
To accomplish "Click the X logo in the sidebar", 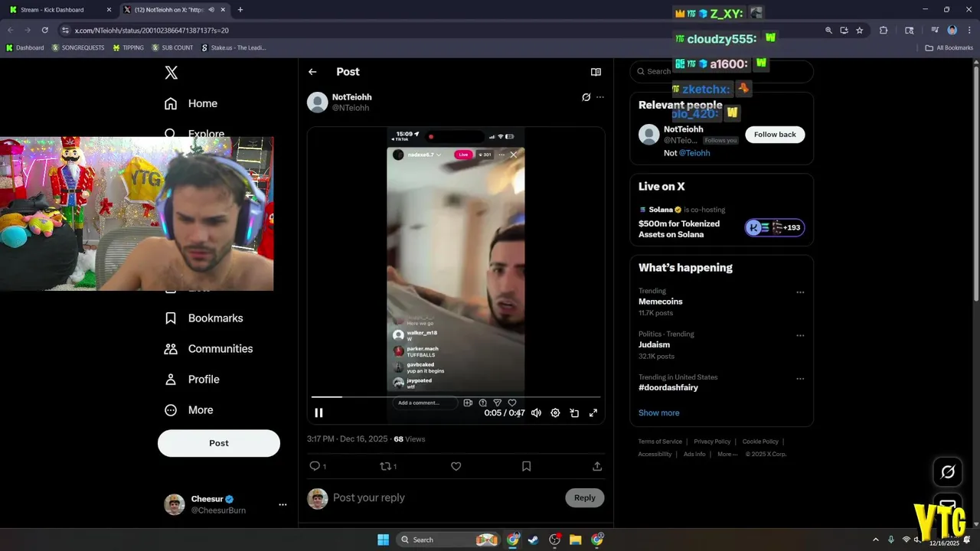I will coord(171,72).
